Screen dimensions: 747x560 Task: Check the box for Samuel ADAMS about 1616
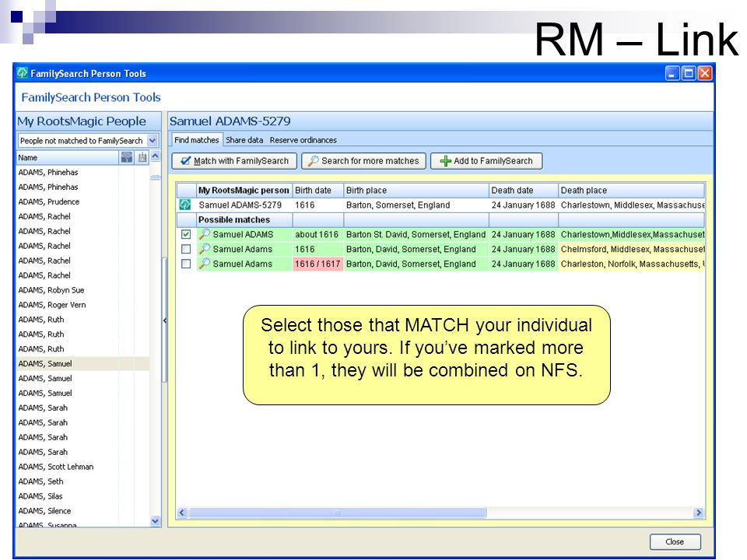point(186,234)
